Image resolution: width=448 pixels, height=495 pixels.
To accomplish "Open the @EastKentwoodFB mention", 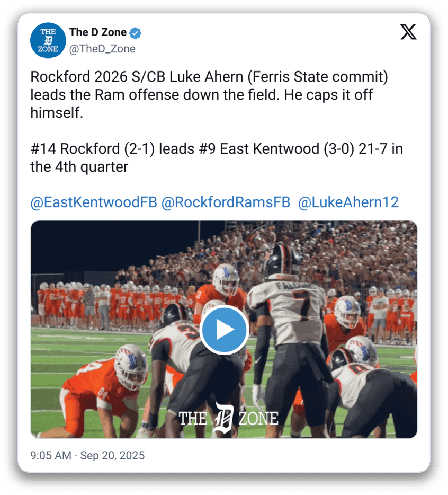I will [94, 202].
